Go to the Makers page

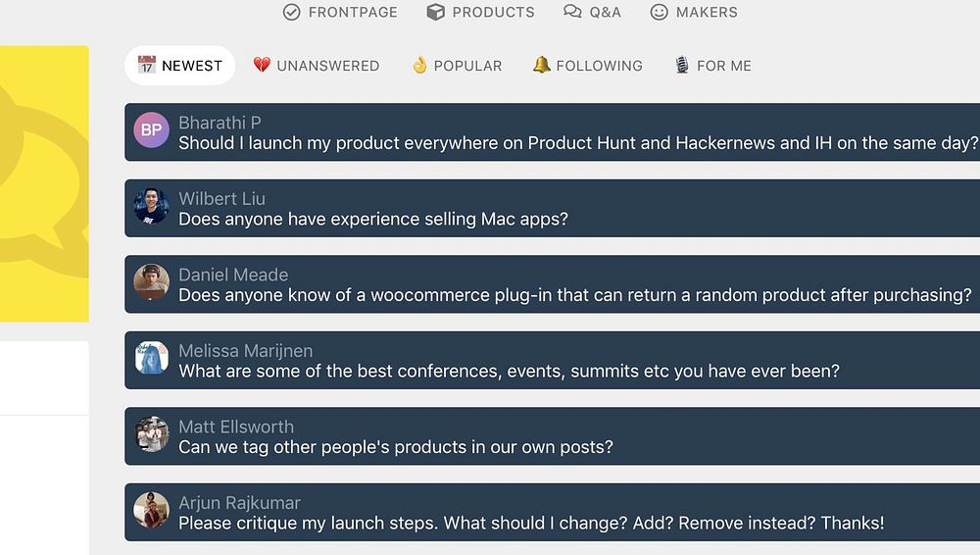706,12
